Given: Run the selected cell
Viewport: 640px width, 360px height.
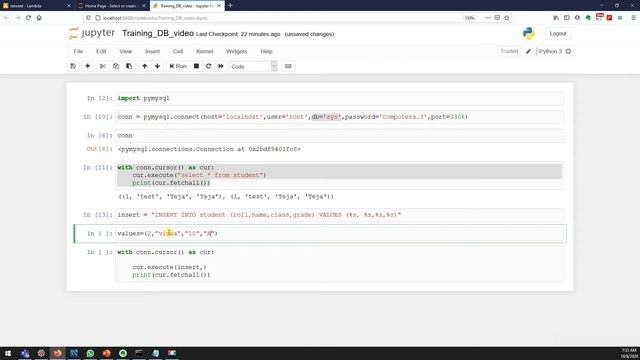Looking at the screenshot, I should click(x=178, y=66).
